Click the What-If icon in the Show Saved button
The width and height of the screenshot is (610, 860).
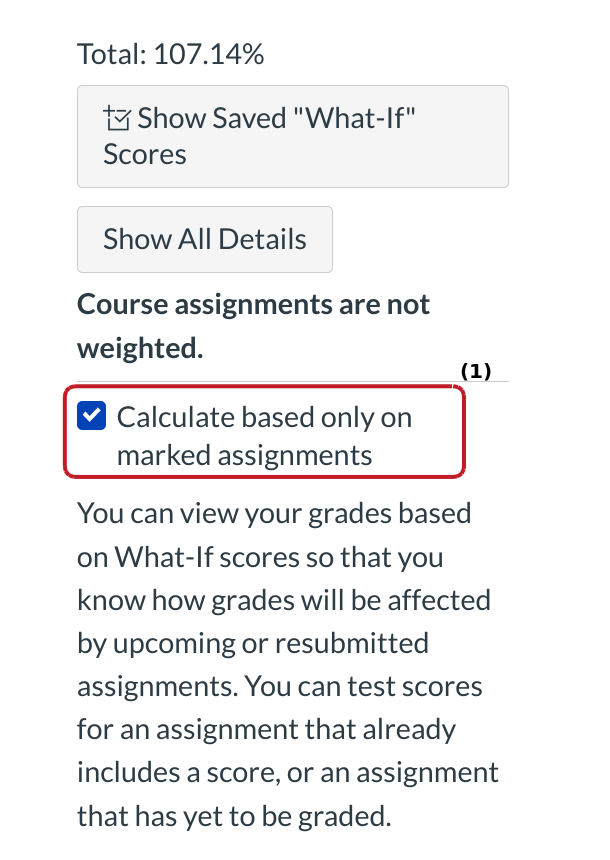117,120
